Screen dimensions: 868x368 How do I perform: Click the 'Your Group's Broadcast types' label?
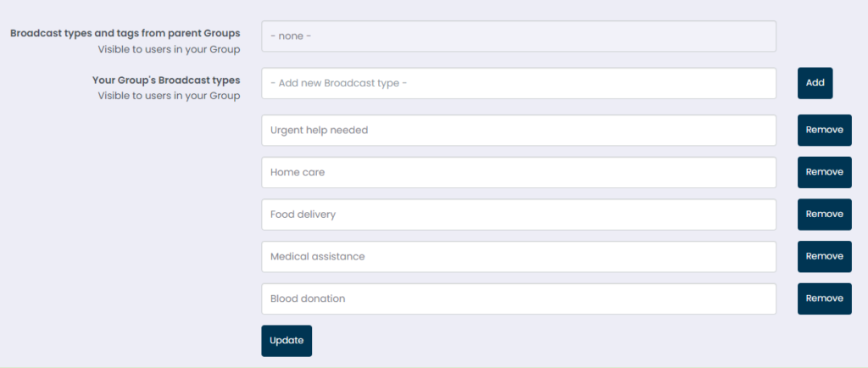(166, 81)
